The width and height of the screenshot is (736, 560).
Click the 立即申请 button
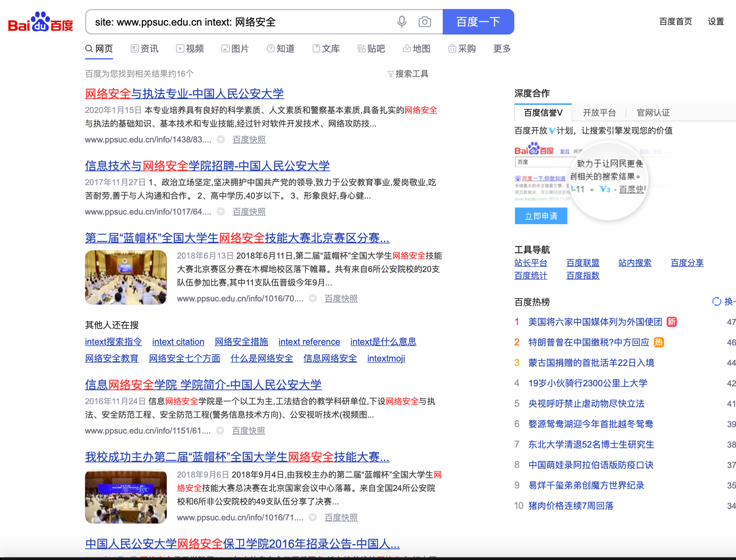[x=541, y=216]
